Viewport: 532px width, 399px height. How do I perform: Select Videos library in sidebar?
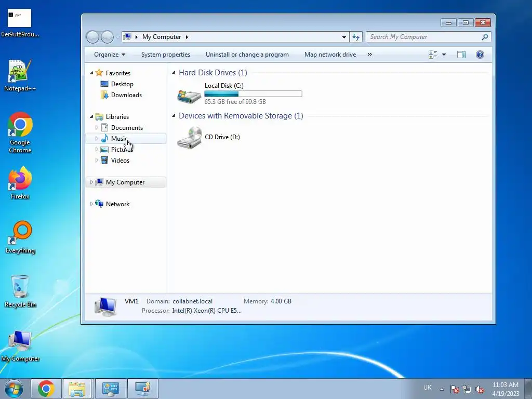[x=120, y=160]
